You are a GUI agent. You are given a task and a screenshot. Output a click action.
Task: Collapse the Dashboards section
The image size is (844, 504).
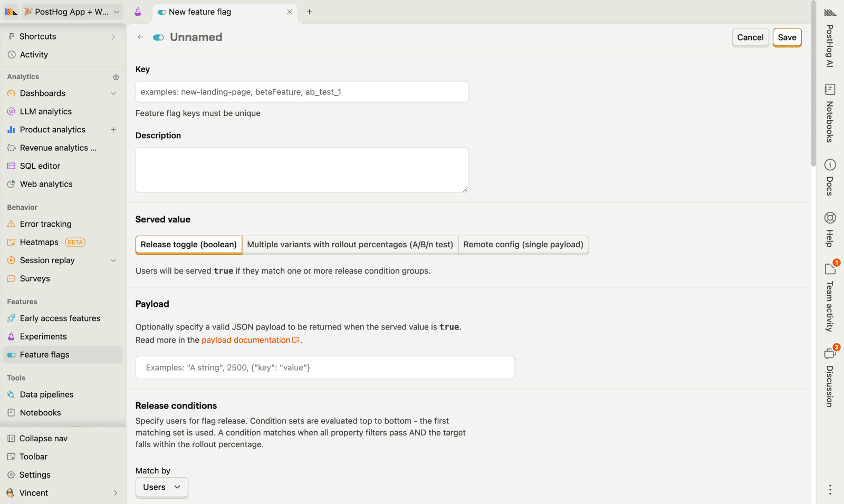pos(113,93)
